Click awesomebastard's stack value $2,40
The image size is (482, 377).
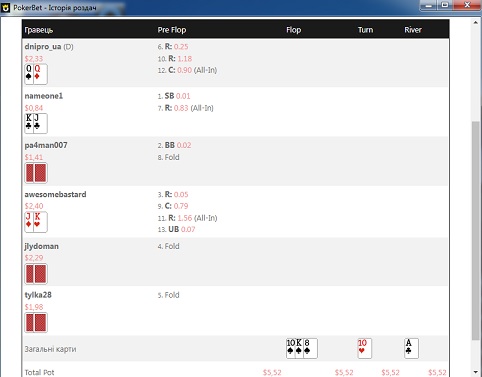point(34,206)
